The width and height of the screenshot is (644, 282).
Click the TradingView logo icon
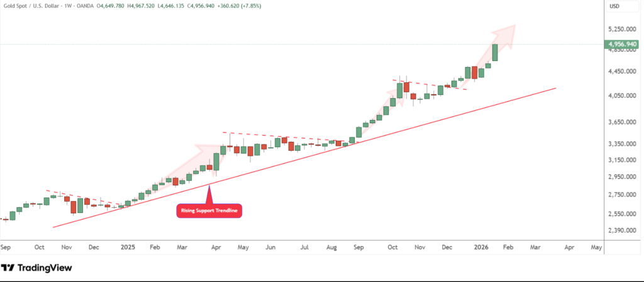[8, 268]
